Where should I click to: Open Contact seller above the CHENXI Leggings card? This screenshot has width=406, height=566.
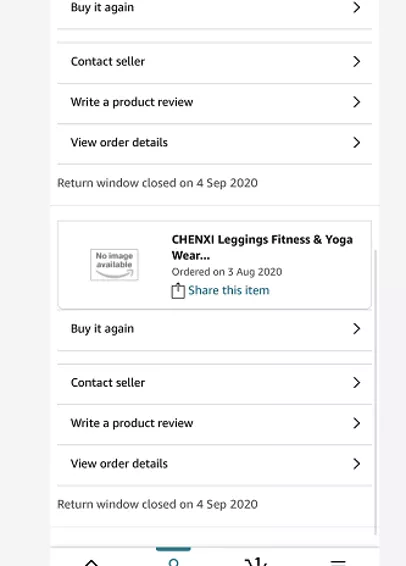pos(214,62)
